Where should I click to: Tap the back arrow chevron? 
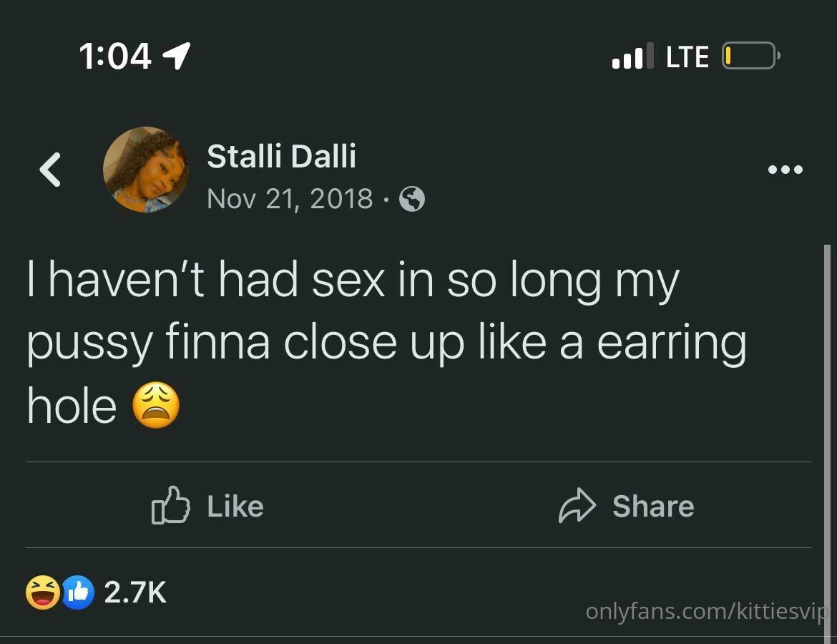[50, 170]
